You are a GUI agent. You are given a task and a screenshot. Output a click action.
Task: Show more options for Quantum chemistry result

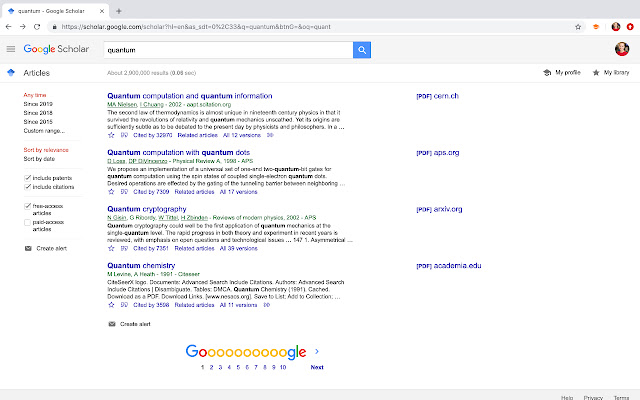267,305
